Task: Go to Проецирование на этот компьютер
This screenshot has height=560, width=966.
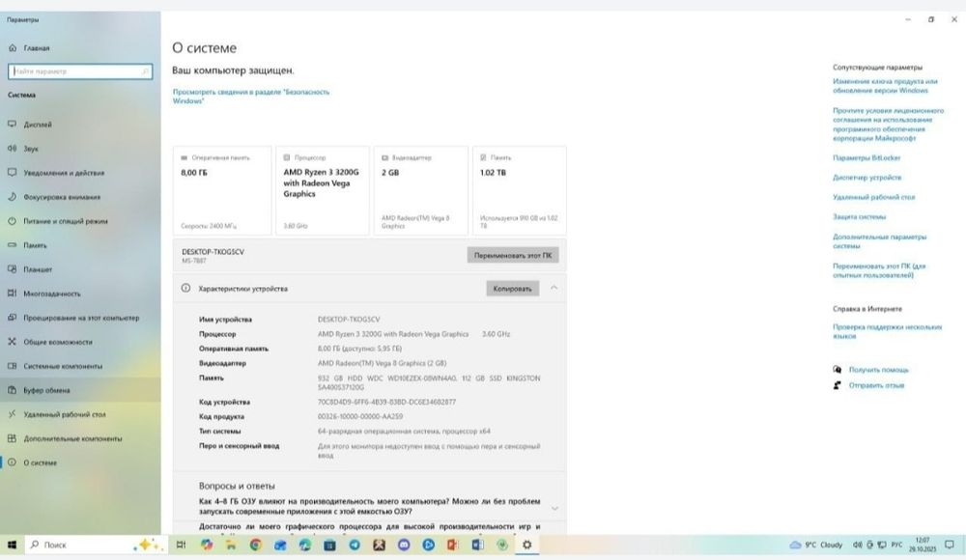Action: click(80, 318)
